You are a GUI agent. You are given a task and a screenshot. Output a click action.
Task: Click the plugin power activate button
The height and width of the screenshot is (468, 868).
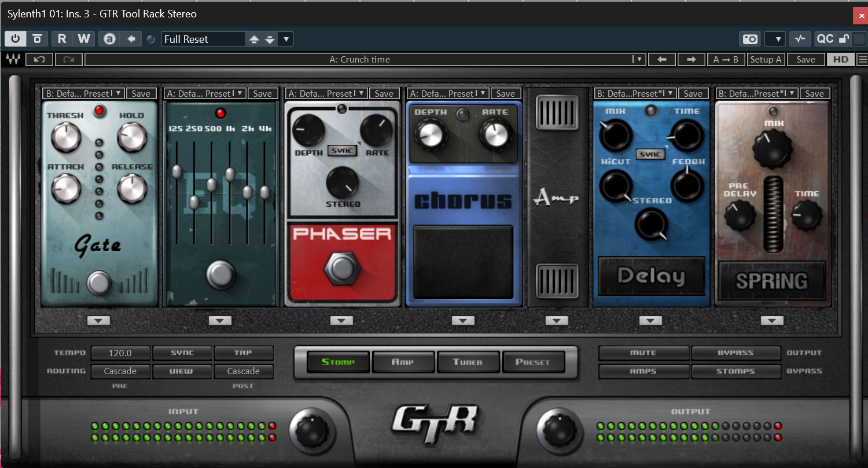15,39
